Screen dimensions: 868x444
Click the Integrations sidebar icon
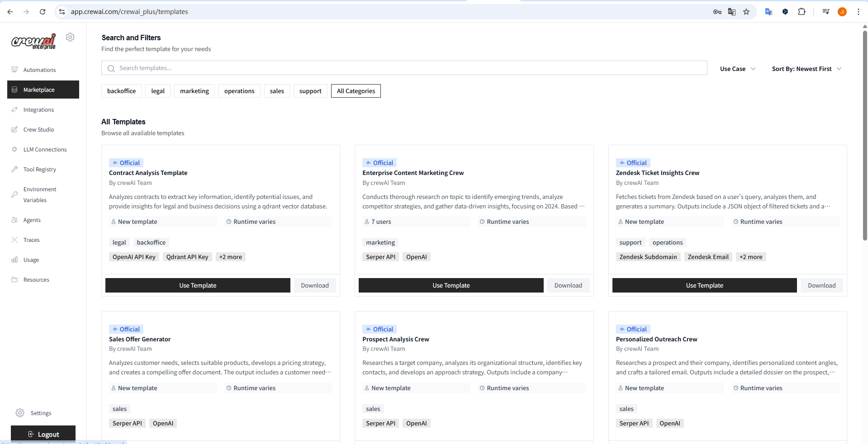[x=14, y=109]
